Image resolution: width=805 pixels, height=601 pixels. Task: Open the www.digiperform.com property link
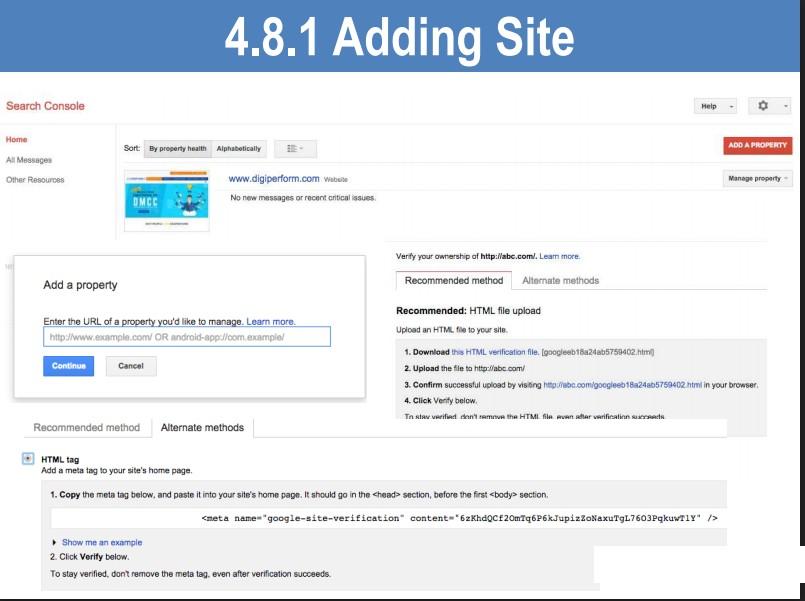[274, 179]
